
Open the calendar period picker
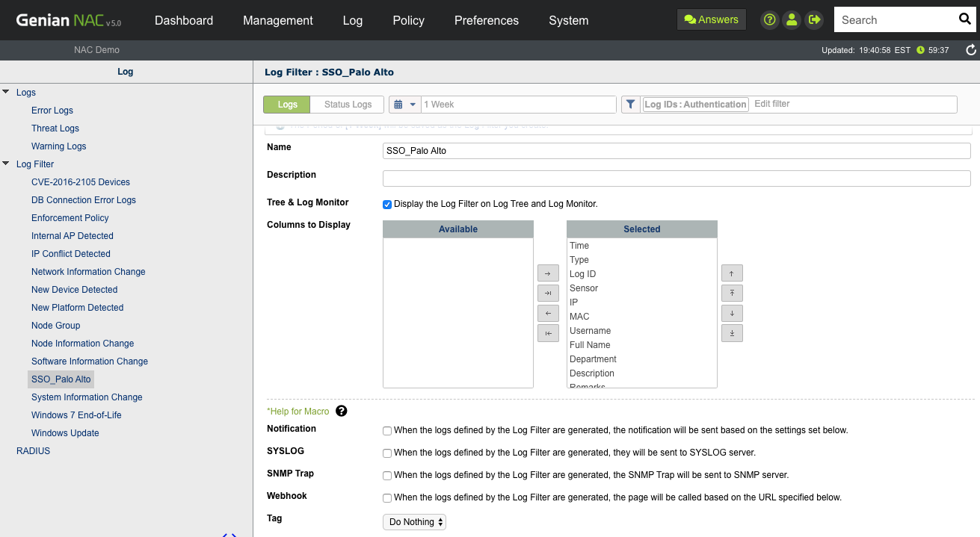[404, 105]
